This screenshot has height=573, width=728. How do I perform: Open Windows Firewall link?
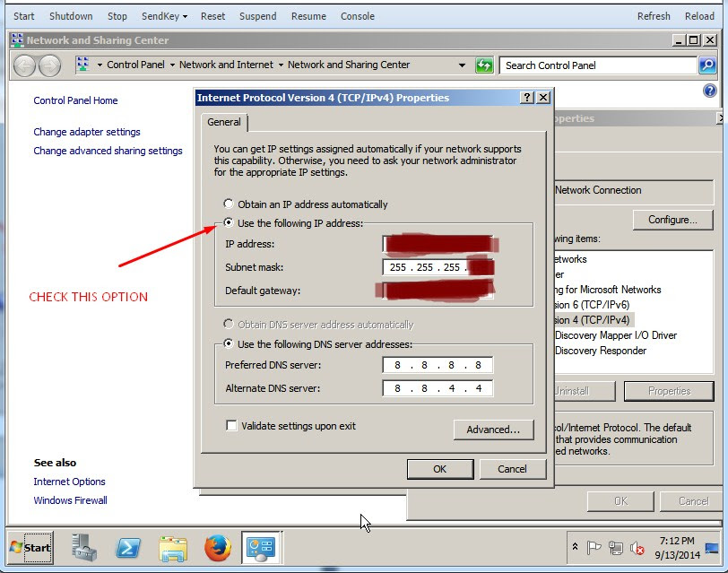(x=70, y=500)
